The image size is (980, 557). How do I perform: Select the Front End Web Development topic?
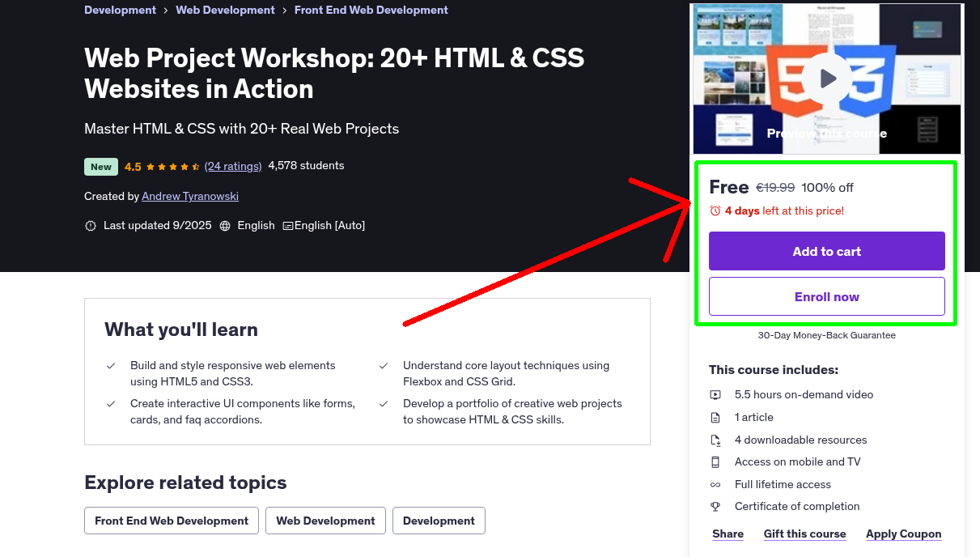tap(172, 521)
